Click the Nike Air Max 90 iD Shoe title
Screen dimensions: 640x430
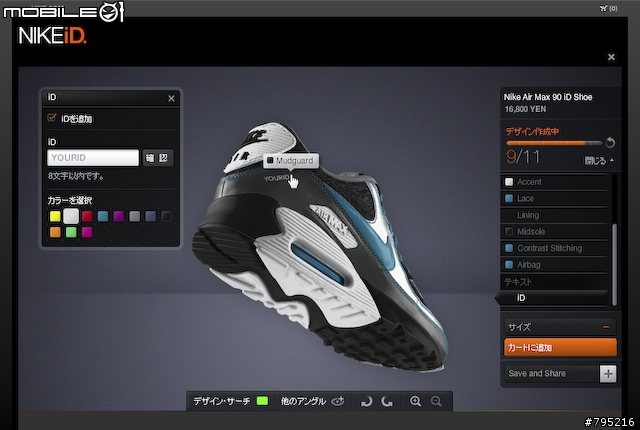(x=548, y=97)
